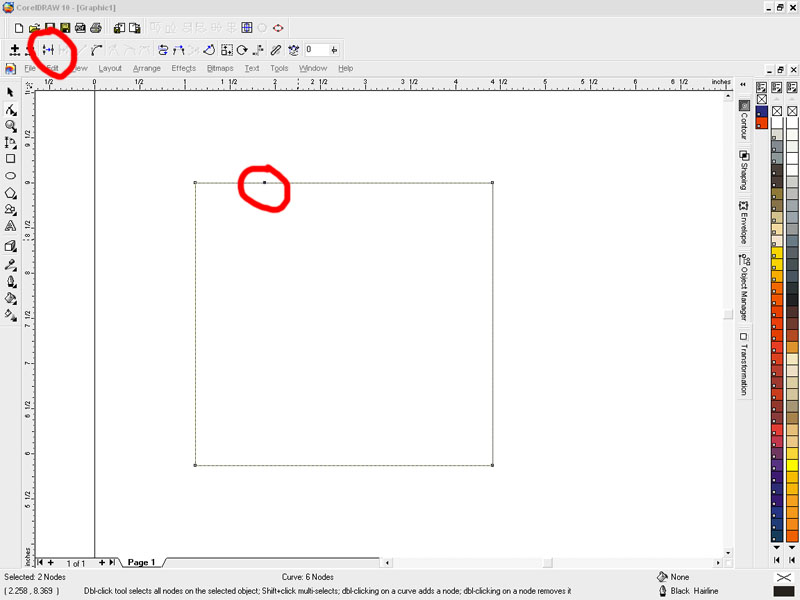Viewport: 800px width, 600px height.
Task: Open the Transformation docker tab
Action: (744, 364)
